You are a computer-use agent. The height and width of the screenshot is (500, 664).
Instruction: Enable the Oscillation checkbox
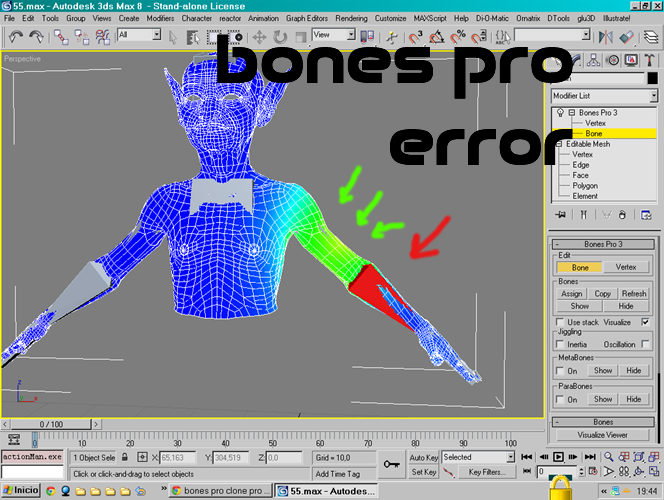pos(645,344)
